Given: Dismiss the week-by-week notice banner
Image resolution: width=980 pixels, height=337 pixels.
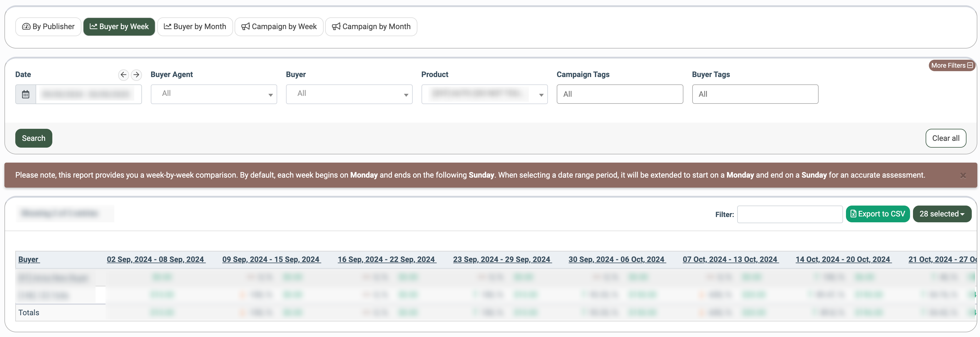Looking at the screenshot, I should (963, 175).
